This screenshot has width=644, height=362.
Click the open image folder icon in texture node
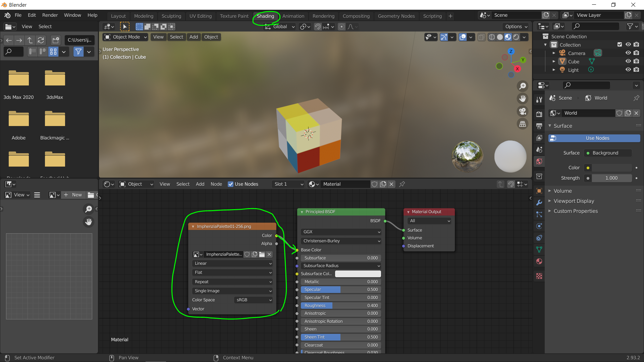pos(262,254)
